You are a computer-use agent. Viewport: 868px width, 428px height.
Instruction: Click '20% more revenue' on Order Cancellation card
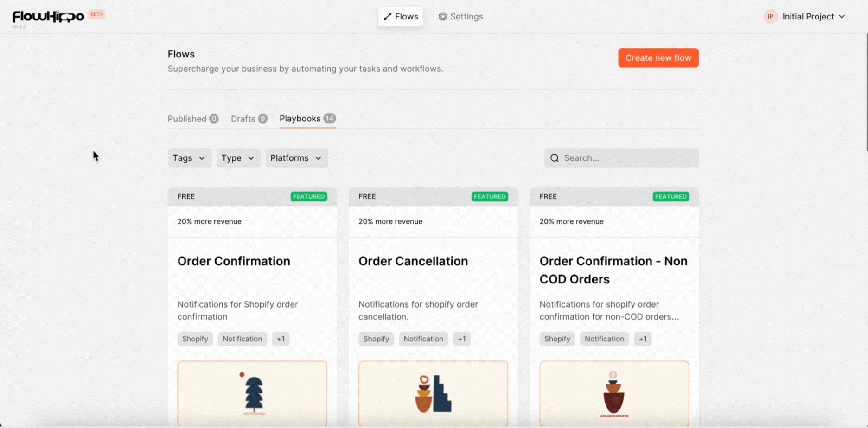(x=390, y=221)
